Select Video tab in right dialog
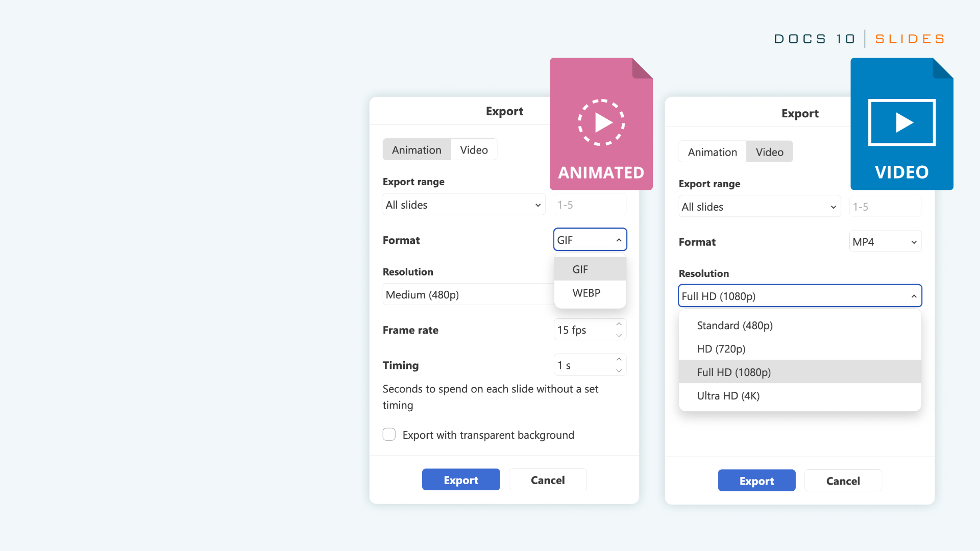The height and width of the screenshot is (551, 980). point(769,152)
